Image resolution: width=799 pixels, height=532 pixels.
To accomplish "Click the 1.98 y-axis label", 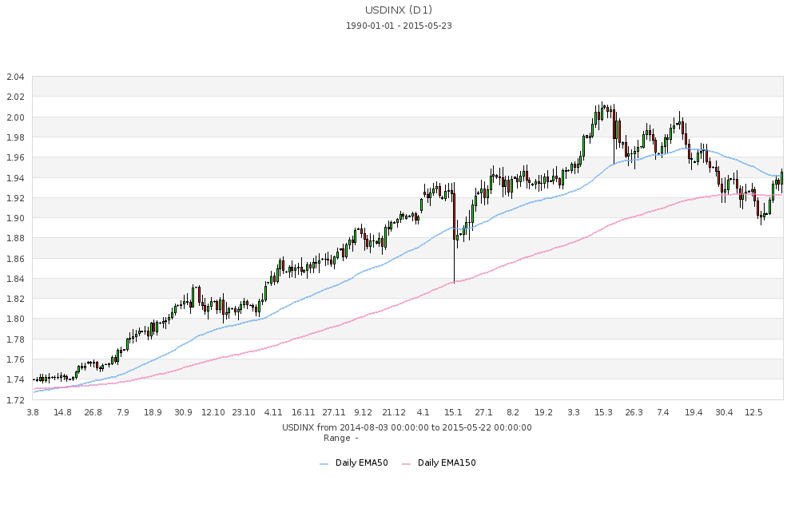I will [15, 137].
